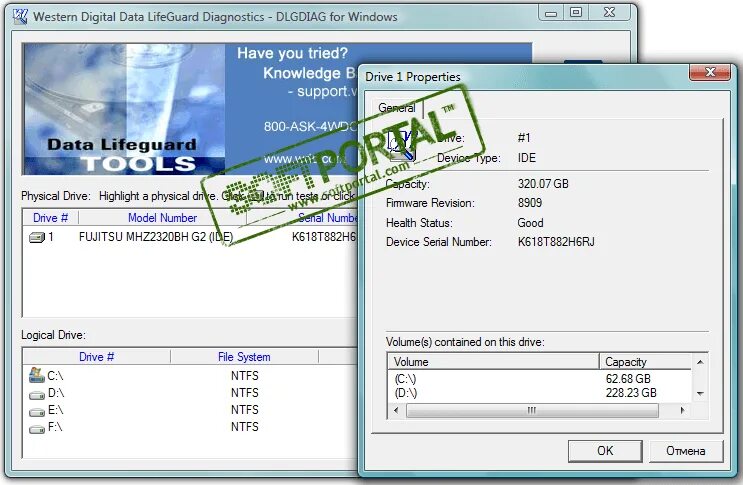Click the 800-ASK-4WDC support text in banner

(x=310, y=126)
